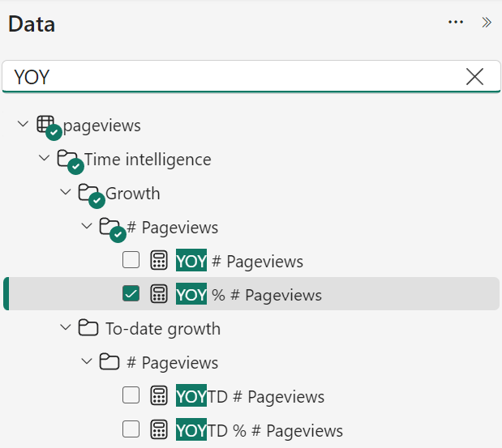Clear the YOY search with X
Image resolution: width=502 pixels, height=448 pixels.
[474, 76]
